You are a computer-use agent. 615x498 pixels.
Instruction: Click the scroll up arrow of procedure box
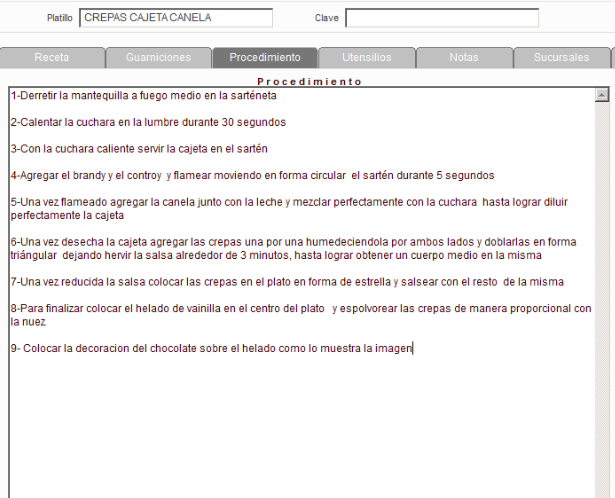coord(602,96)
